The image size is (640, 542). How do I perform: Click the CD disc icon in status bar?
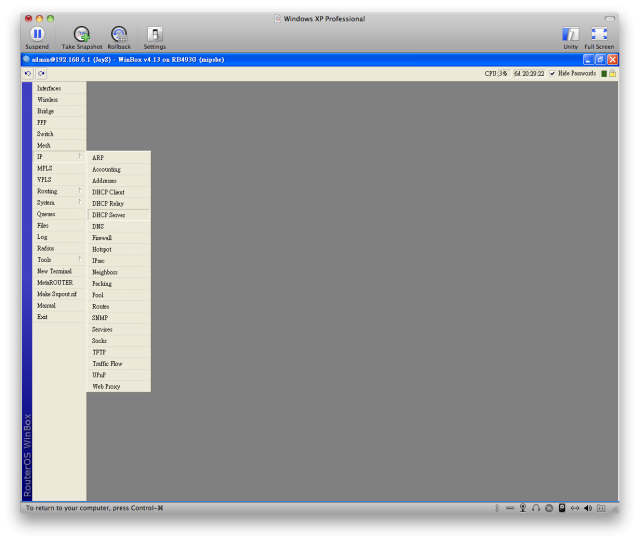(x=549, y=508)
